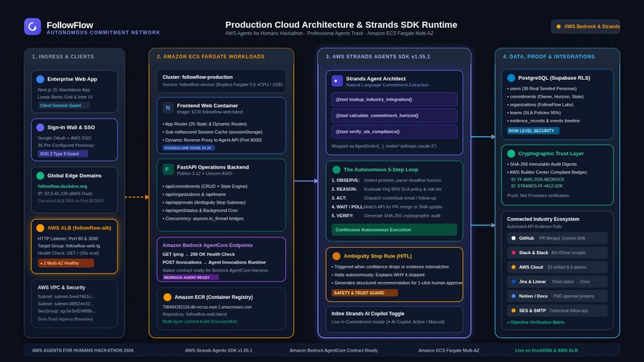
Task: Click AWS Strands Agents SDK v1.55.1 footer text
Action: tap(218, 351)
